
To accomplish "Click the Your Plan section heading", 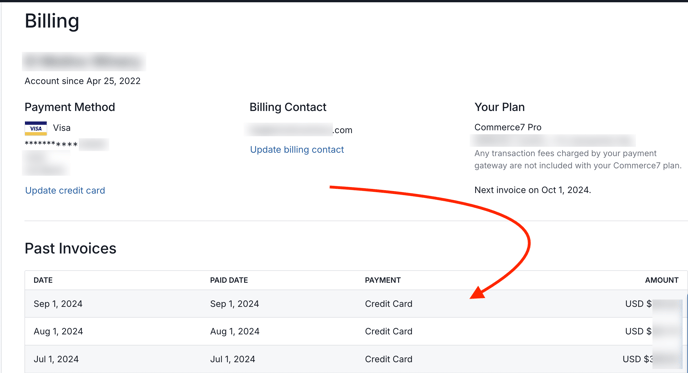I will pos(499,107).
